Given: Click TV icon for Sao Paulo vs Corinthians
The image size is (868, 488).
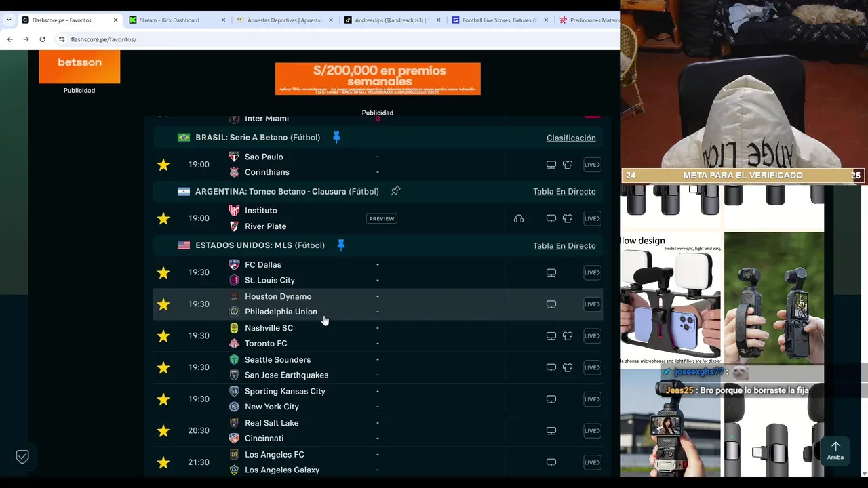Looking at the screenshot, I should 551,165.
